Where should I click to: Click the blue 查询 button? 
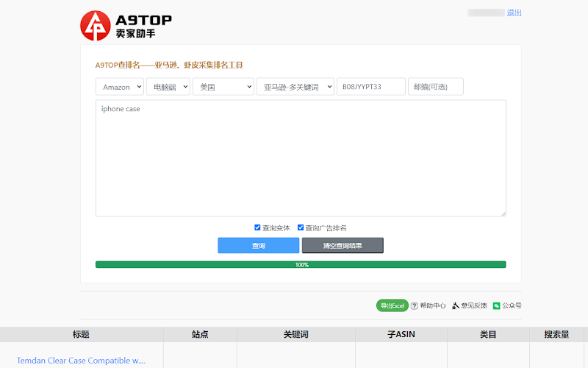(x=259, y=246)
